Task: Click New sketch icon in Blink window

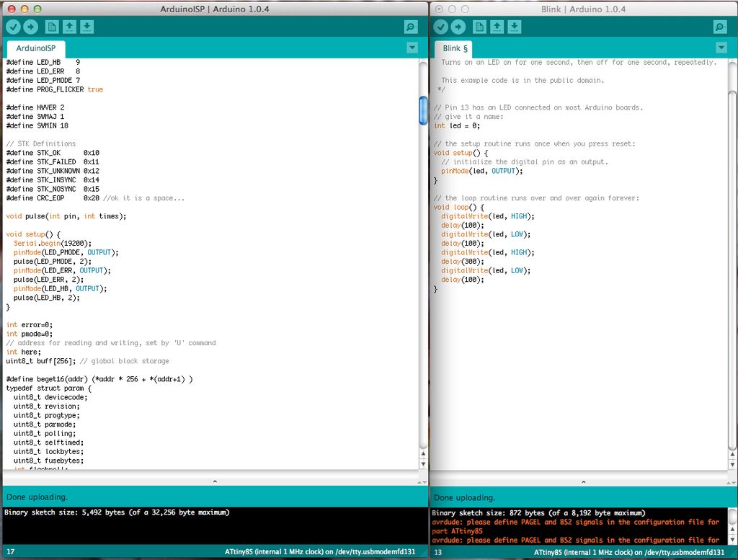Action: point(479,27)
